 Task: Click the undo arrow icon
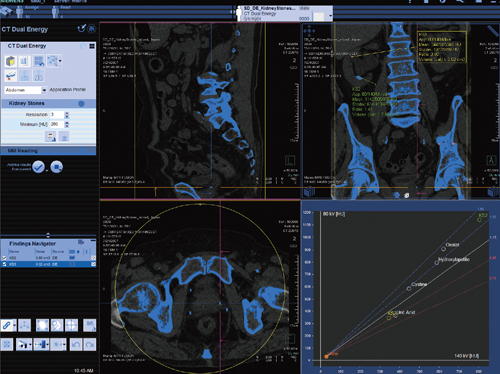(x=76, y=344)
